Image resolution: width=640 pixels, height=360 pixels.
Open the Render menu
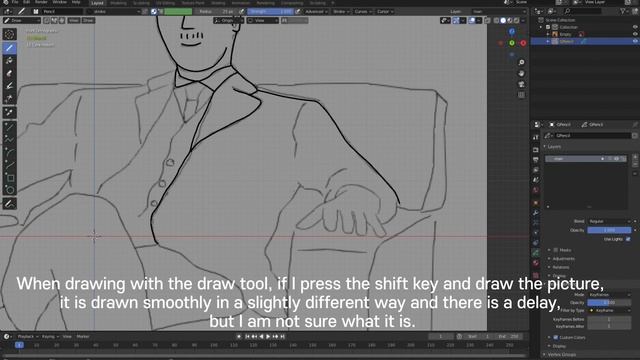coord(41,2)
